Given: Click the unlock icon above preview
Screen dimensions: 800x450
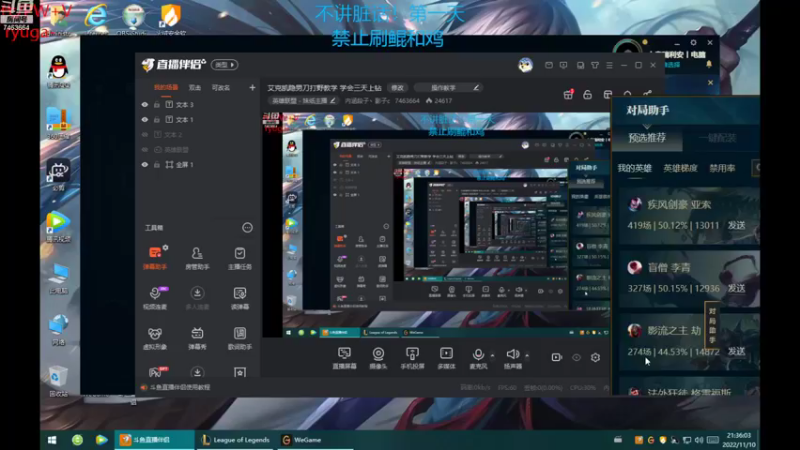Looking at the screenshot, I should (587, 94).
